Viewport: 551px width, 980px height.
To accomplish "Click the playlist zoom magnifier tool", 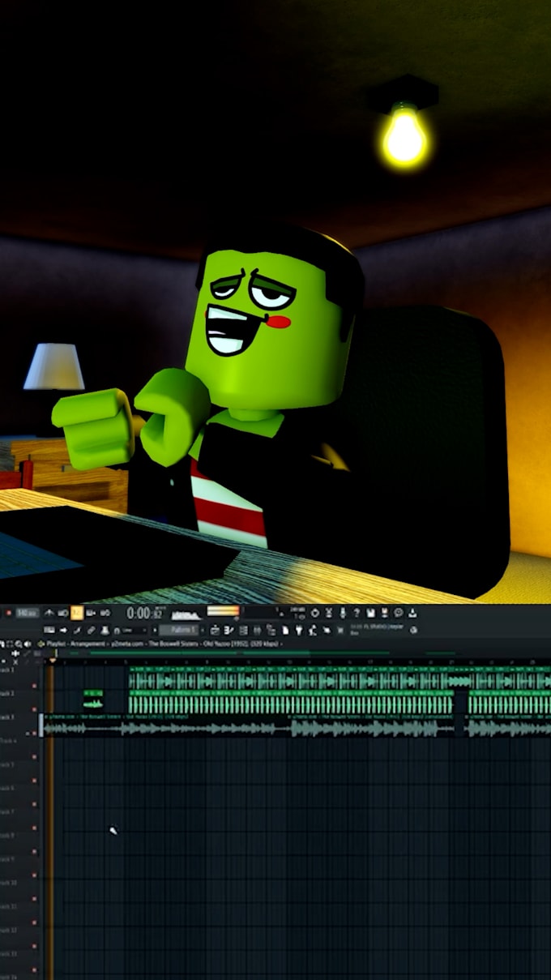I will pos(19,644).
